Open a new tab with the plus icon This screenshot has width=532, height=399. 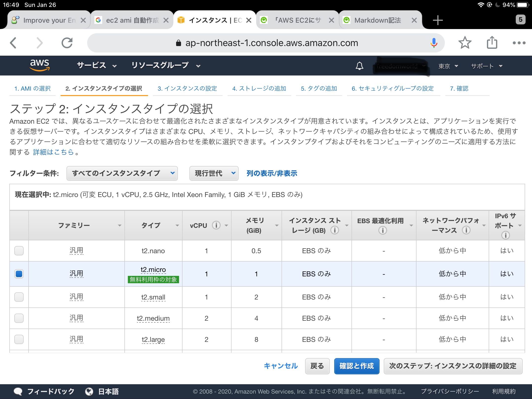[x=438, y=20]
